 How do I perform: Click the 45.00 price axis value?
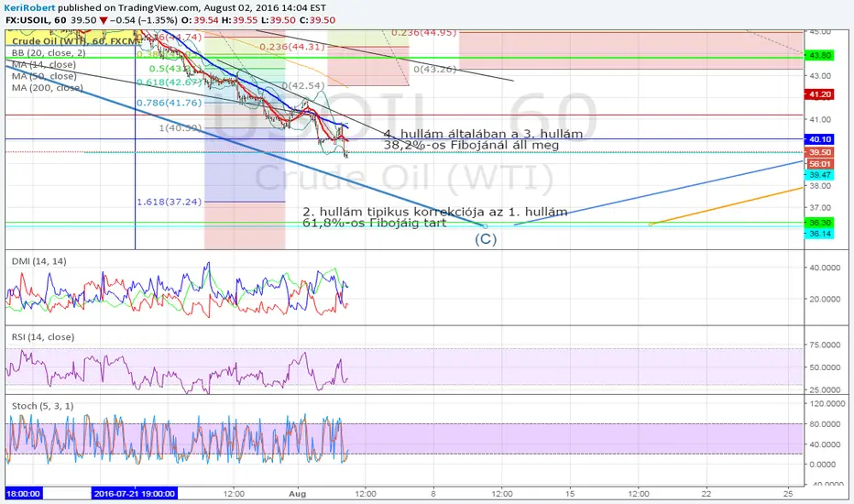coord(820,31)
